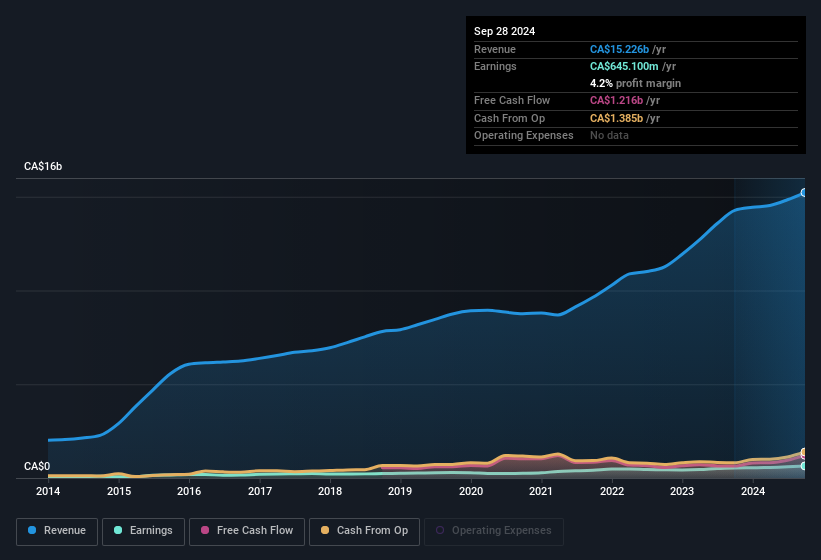Image resolution: width=821 pixels, height=560 pixels.
Task: Click the CA$15.226b revenue value
Action: [x=619, y=49]
